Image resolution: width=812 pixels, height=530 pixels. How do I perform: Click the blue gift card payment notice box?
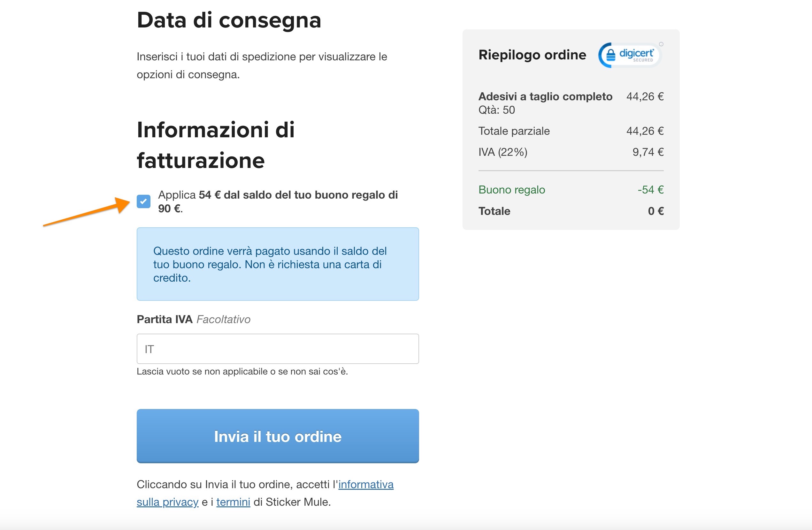[x=277, y=264]
